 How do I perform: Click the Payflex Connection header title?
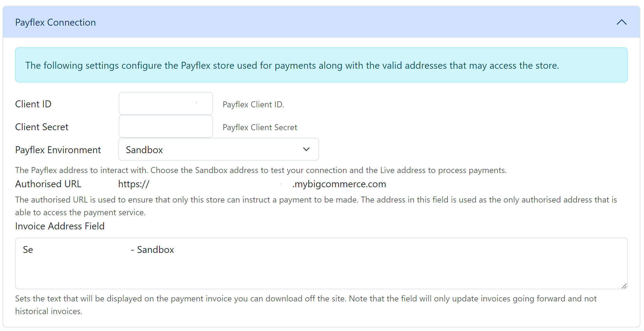(55, 22)
